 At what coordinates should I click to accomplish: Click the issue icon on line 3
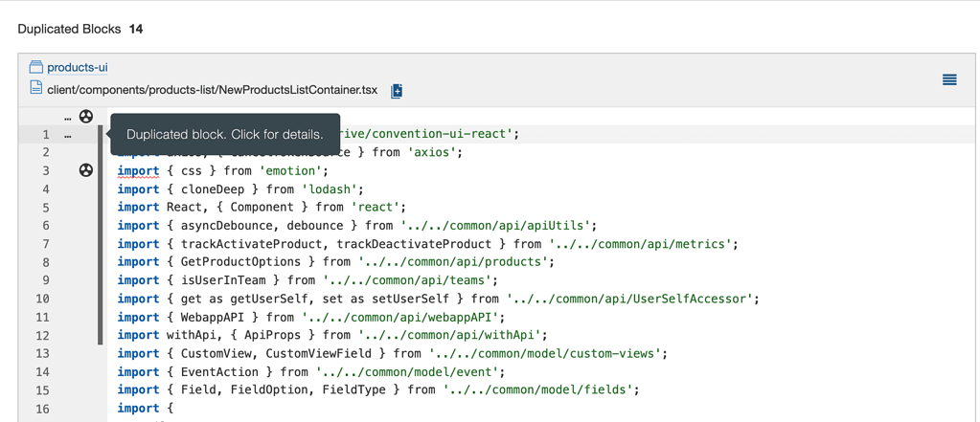86,170
